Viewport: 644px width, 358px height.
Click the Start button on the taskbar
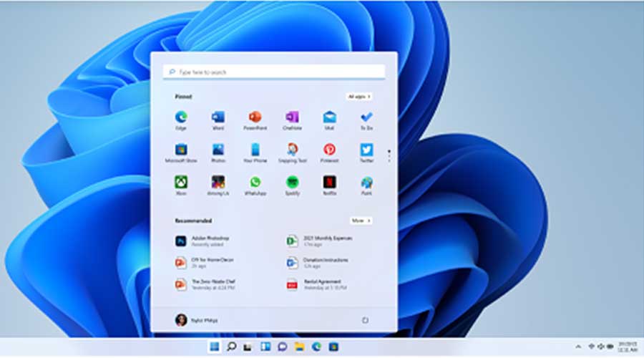point(215,347)
